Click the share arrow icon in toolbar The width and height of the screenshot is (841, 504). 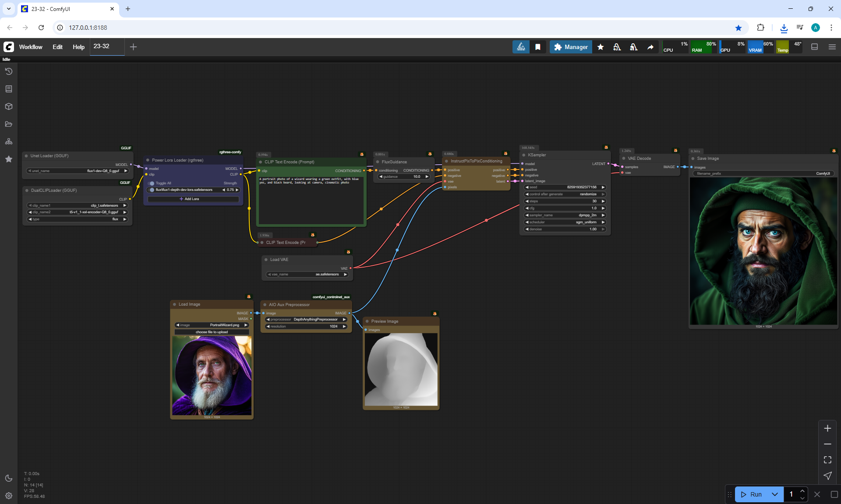pos(650,47)
